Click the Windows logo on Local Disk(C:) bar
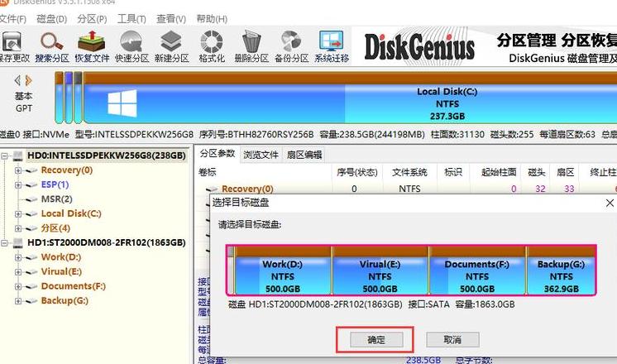Viewport: 617px width, 364px height. (x=122, y=103)
